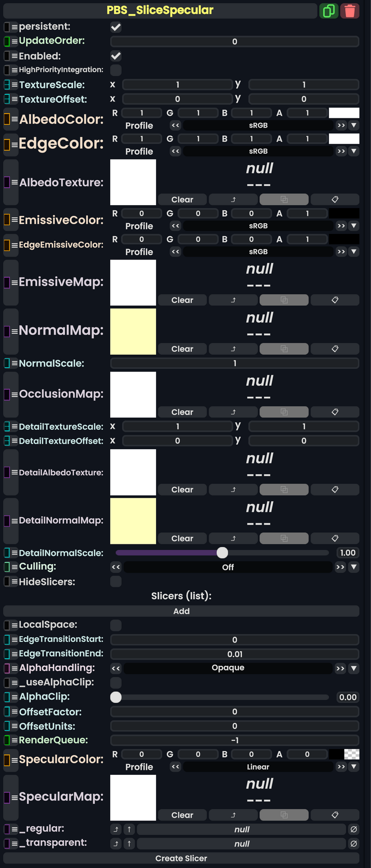The width and height of the screenshot is (371, 868).
Task: Click the tag icon in SpecularMap row
Action: pyautogui.click(x=335, y=815)
